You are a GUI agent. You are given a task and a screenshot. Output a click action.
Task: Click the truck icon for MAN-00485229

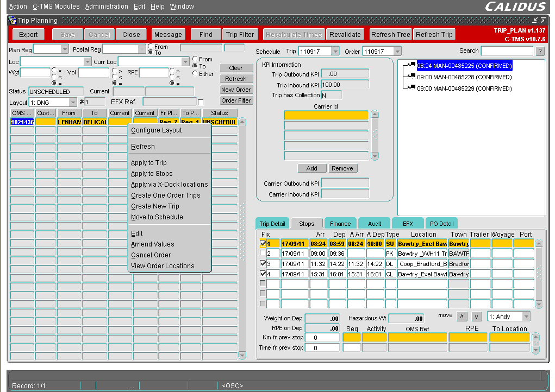[411, 87]
